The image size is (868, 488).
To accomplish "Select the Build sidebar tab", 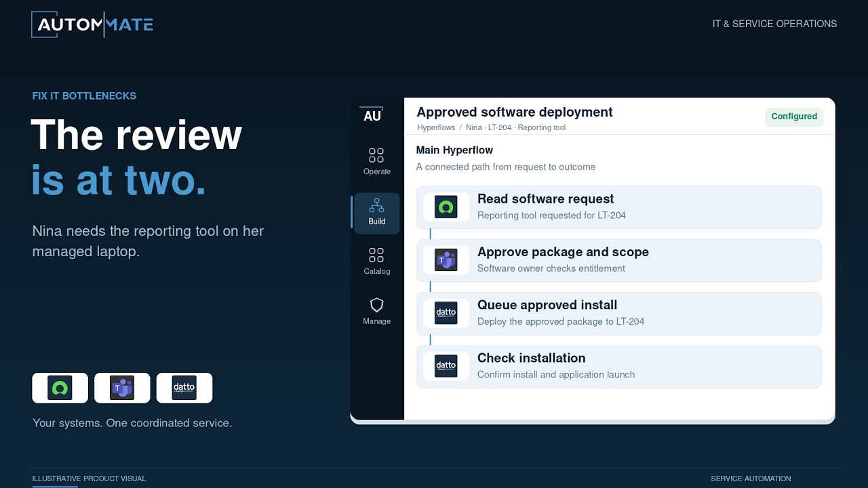I will click(x=376, y=213).
